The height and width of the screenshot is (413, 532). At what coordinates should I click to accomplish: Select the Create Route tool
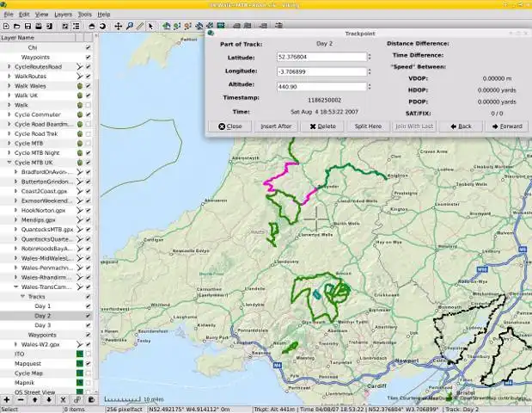(x=187, y=26)
